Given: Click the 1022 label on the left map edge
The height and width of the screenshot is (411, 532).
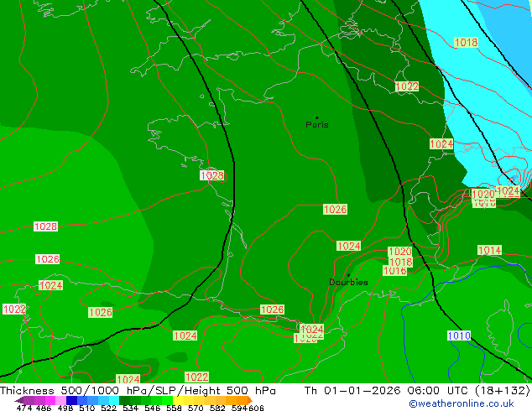Looking at the screenshot, I should point(14,309).
